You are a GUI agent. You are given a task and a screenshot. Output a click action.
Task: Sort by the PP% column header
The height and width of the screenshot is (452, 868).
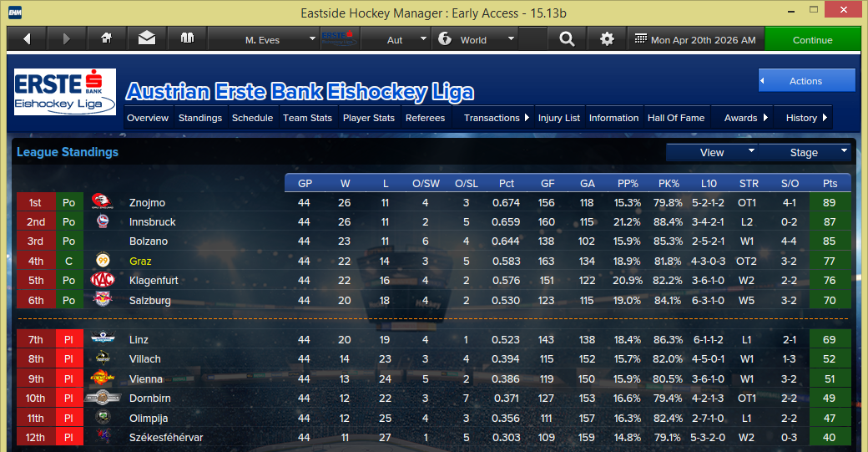[x=628, y=183]
